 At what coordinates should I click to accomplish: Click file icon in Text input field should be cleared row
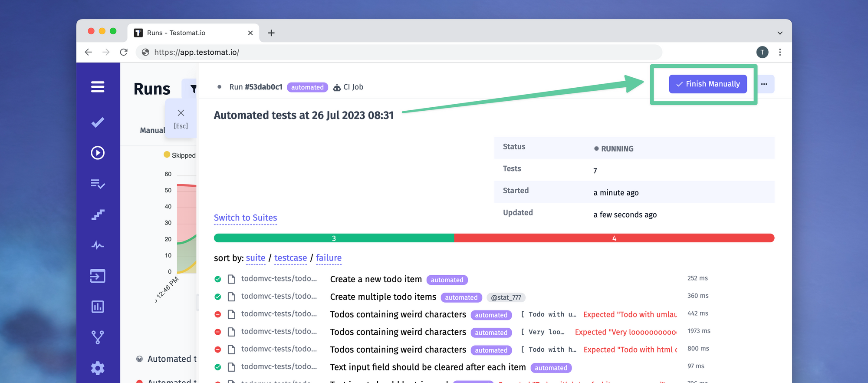pyautogui.click(x=232, y=367)
